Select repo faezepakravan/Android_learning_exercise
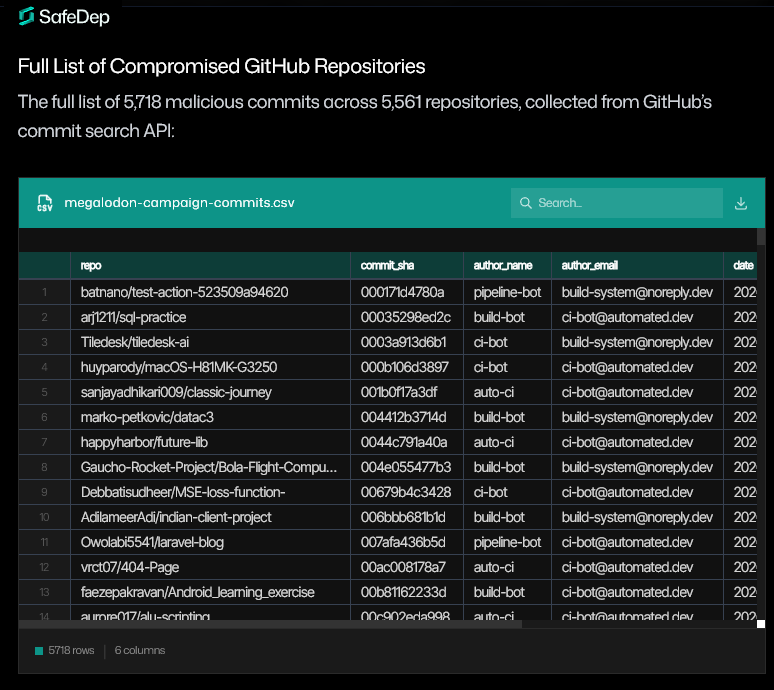Image resolution: width=774 pixels, height=690 pixels. click(197, 592)
